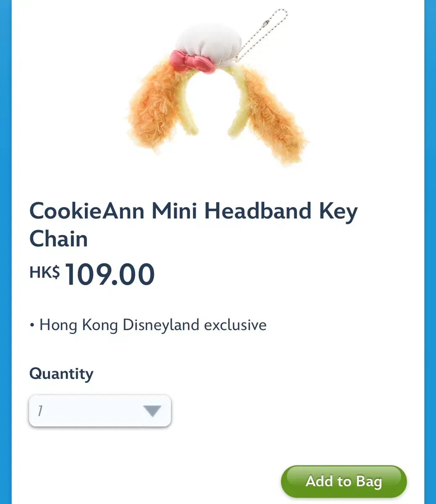Click the word Chain in title
The image size is (436, 504).
tap(58, 239)
